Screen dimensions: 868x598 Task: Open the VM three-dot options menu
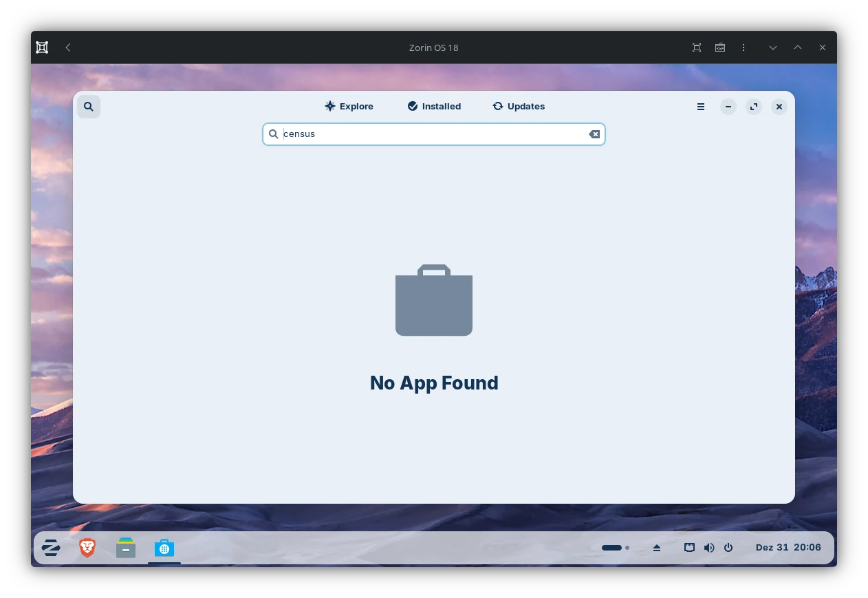(x=744, y=47)
